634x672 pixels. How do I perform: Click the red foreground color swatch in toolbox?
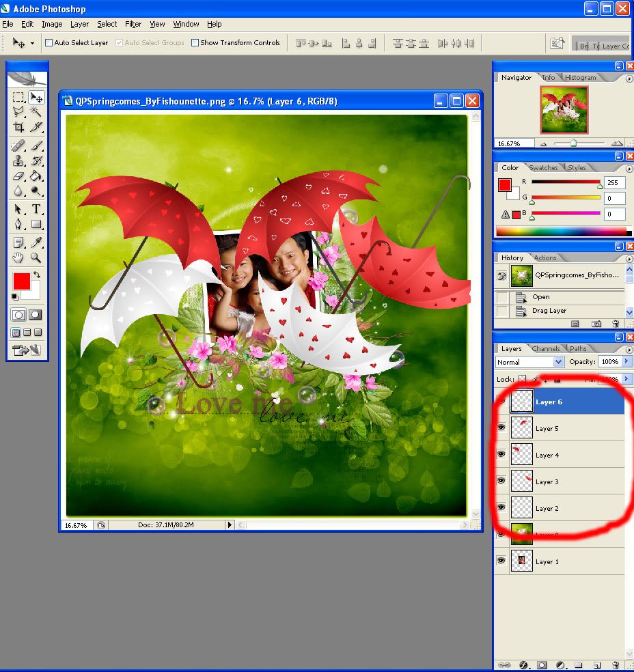20,281
